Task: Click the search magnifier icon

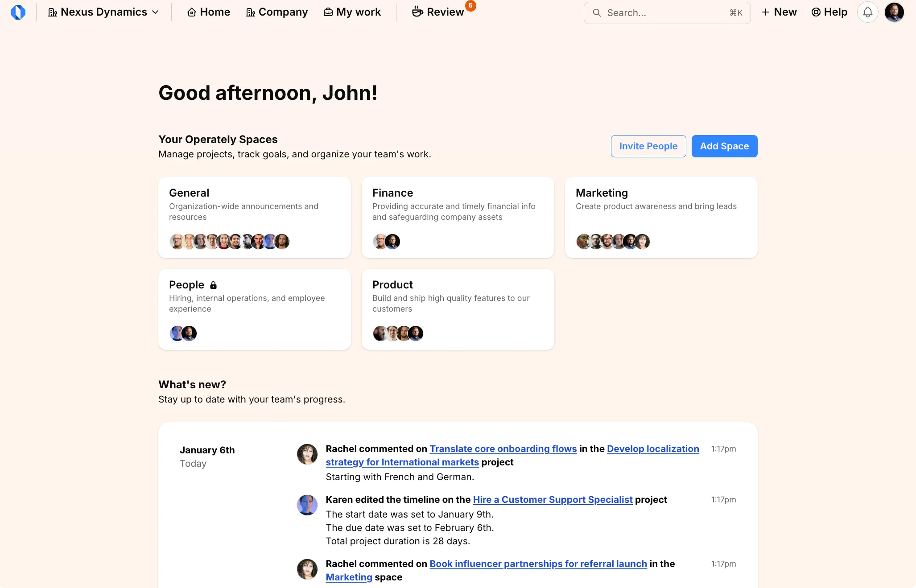Action: 596,13
